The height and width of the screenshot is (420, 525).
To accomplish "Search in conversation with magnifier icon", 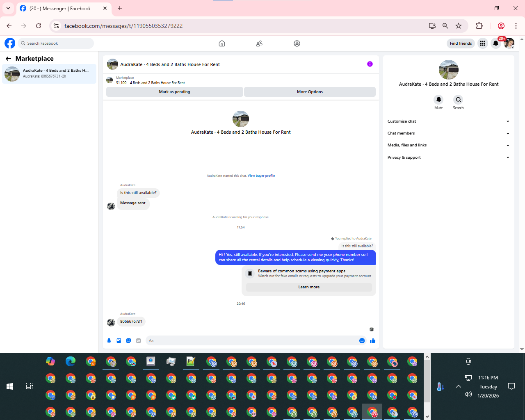I will point(458,100).
